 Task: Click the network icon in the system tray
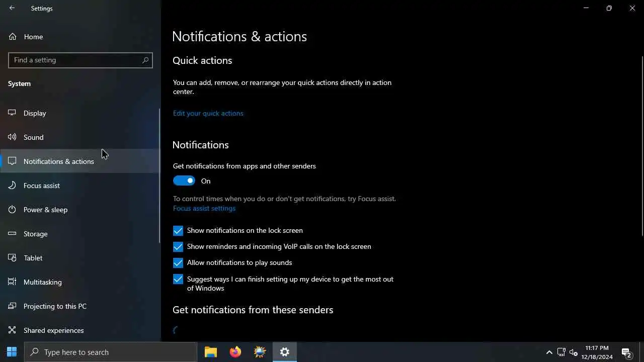[561, 352]
